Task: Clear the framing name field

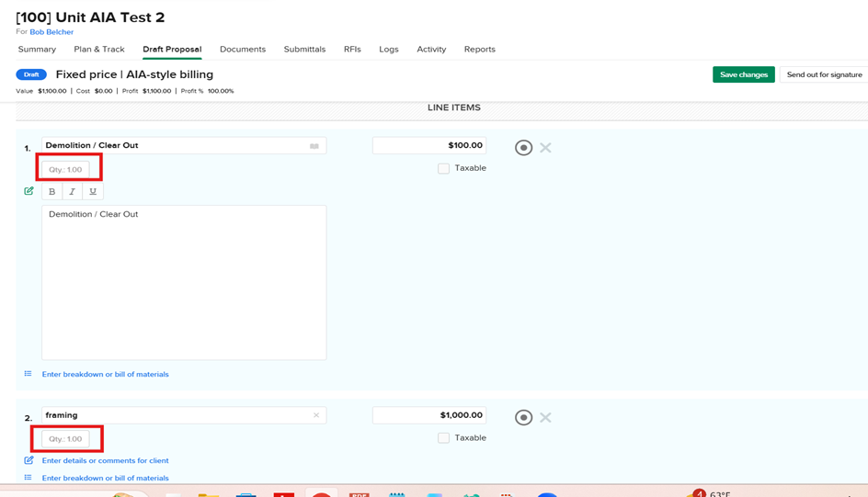Action: 316,416
